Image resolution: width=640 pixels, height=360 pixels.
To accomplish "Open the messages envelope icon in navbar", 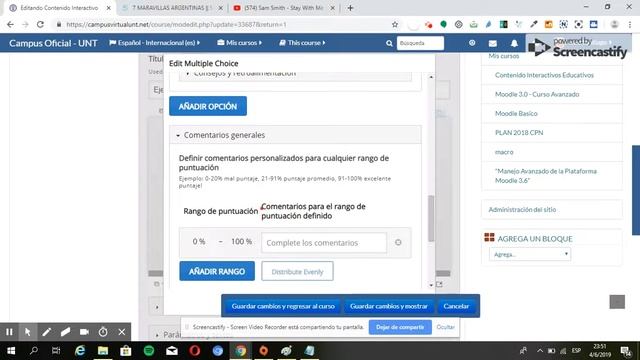I will pos(493,43).
